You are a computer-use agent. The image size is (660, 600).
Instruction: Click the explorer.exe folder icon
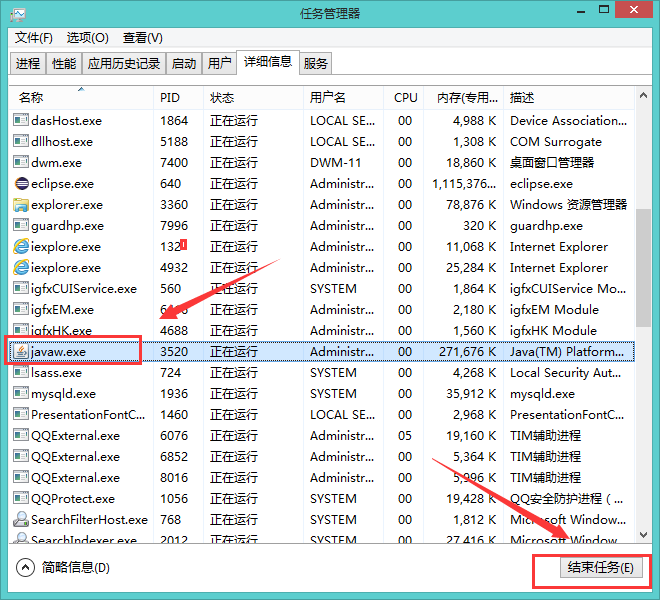[x=21, y=205]
